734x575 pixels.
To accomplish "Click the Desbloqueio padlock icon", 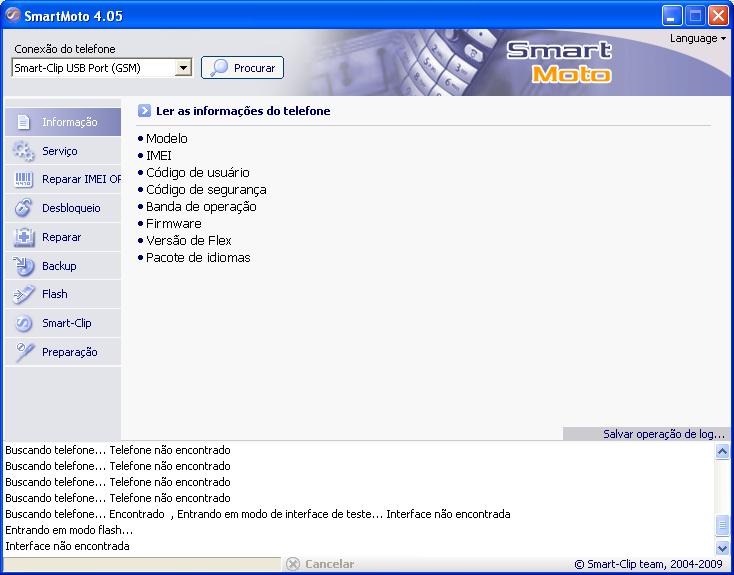I will click(23, 208).
